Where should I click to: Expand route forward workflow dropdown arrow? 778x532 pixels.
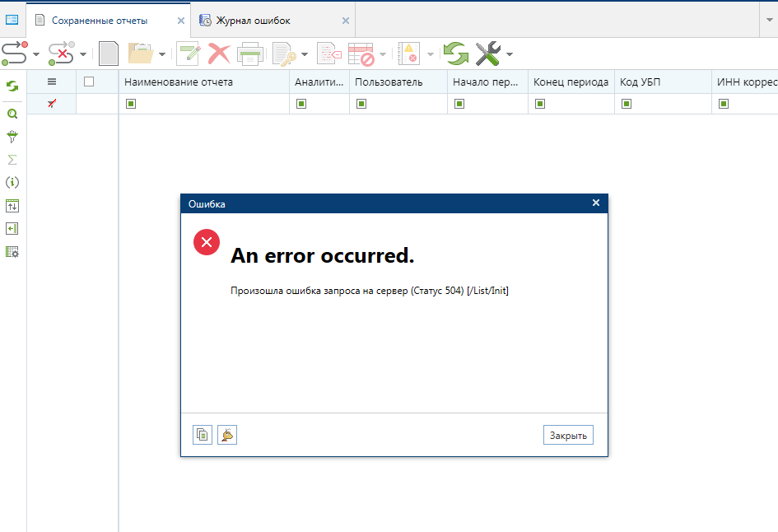(x=36, y=54)
